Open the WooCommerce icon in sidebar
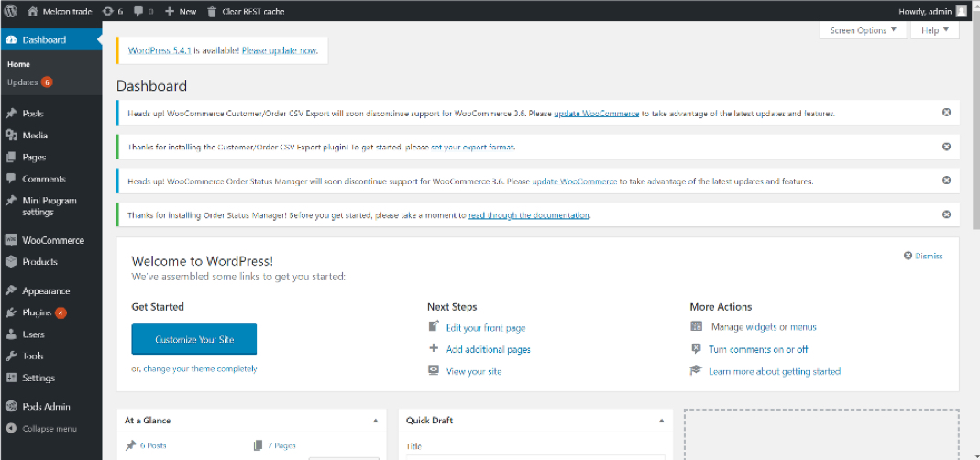The image size is (980, 460). pos(11,240)
